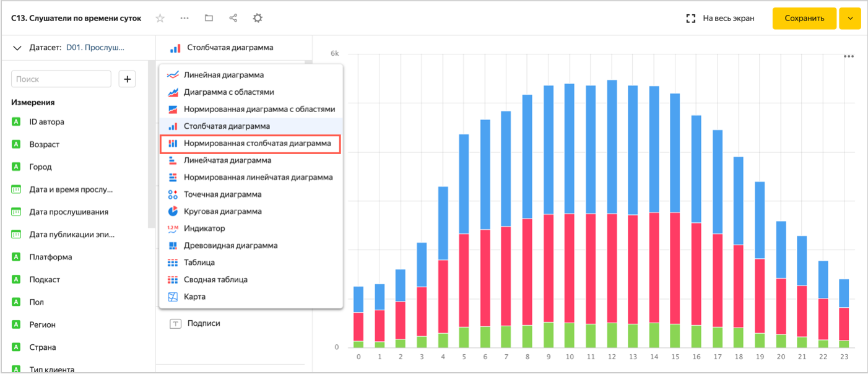
Task: Click the folder icon in header
Action: pyautogui.click(x=209, y=19)
